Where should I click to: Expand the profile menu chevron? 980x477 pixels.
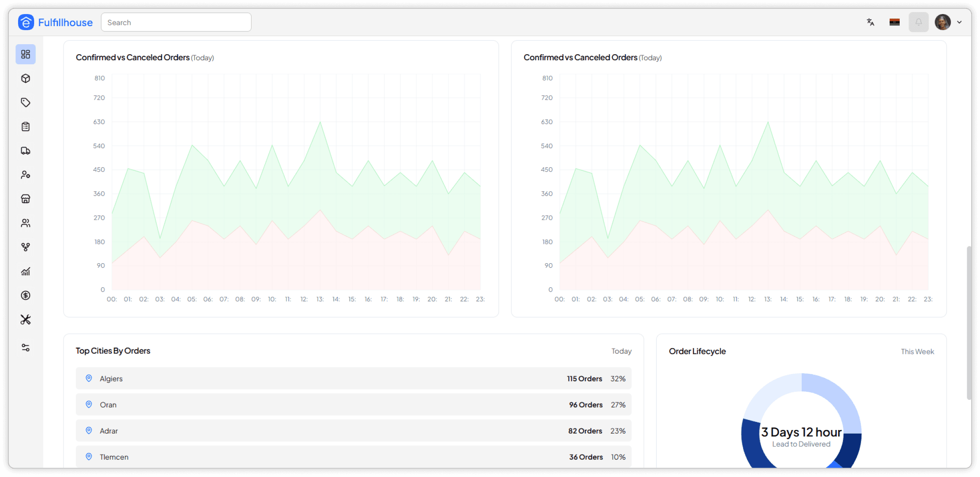click(x=960, y=22)
